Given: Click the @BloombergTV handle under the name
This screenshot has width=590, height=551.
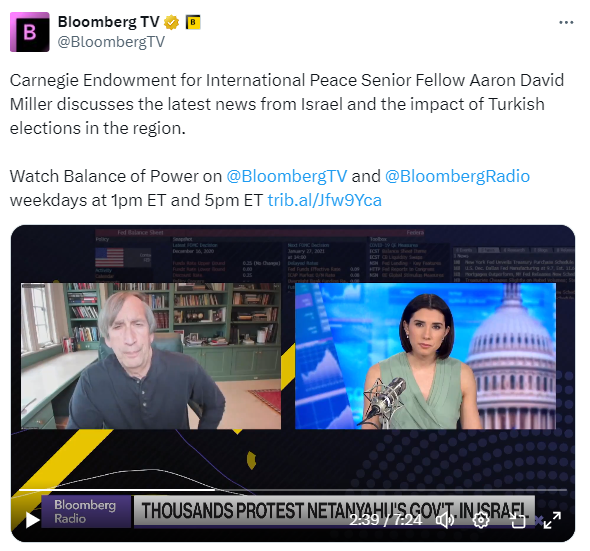Looking at the screenshot, I should point(111,42).
